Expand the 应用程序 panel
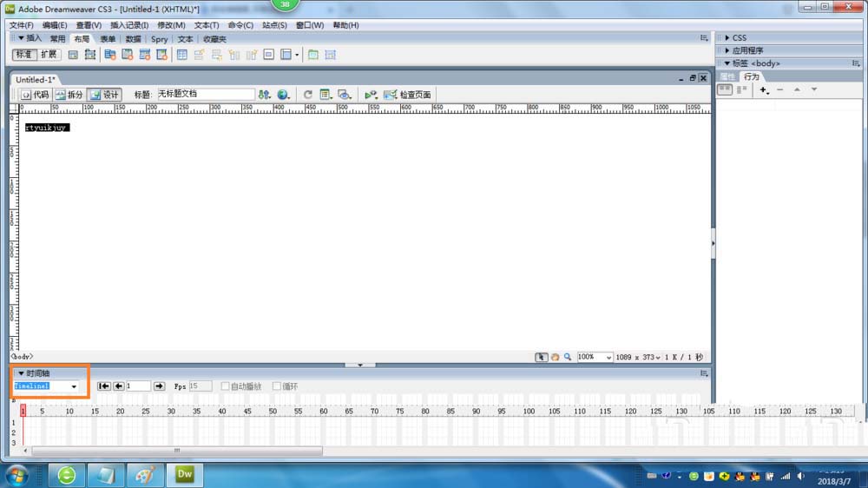Viewport: 868px width, 488px height. tap(727, 50)
